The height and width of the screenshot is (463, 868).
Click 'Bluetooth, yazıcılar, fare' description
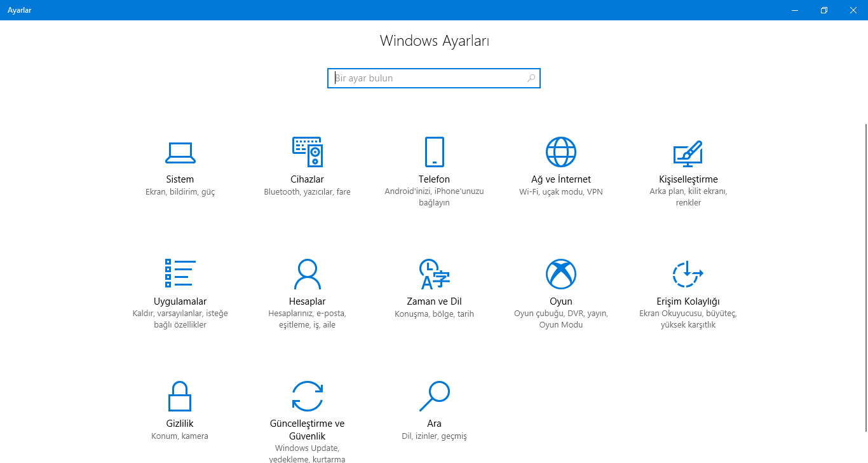(x=307, y=192)
